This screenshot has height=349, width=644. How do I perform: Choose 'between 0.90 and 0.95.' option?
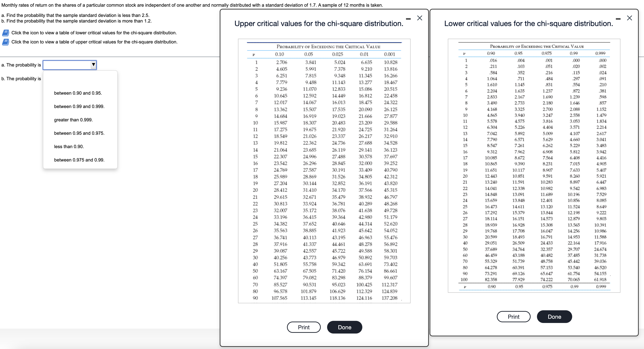[x=78, y=93]
